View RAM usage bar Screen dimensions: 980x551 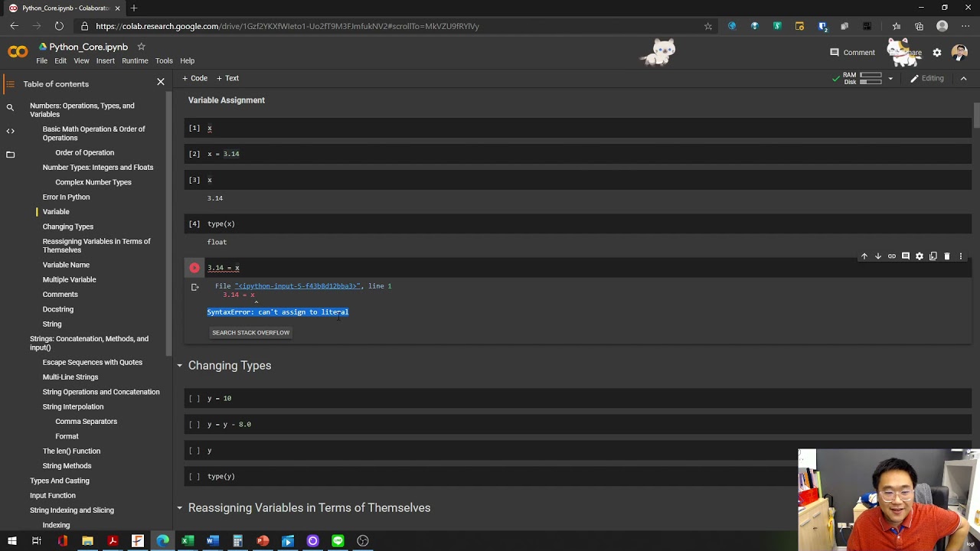click(x=871, y=75)
